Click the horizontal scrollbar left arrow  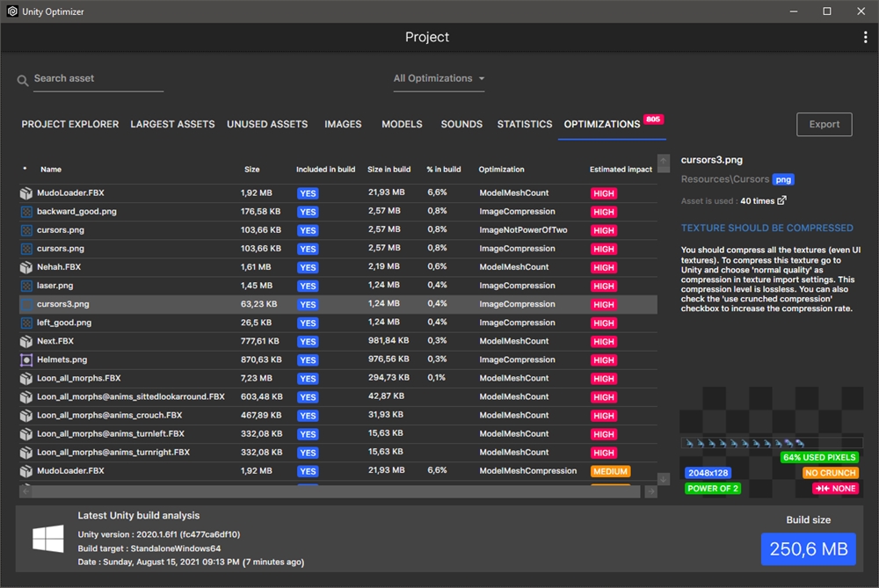click(25, 491)
